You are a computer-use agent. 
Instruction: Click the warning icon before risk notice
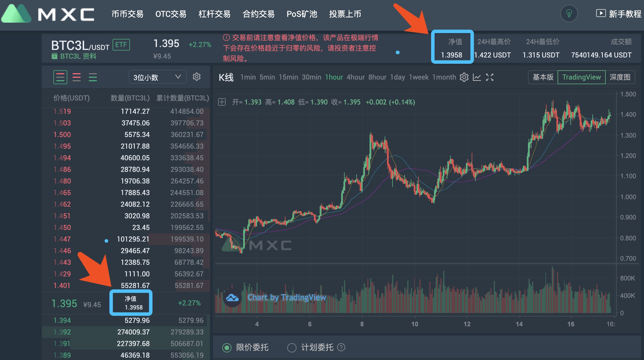(226, 38)
